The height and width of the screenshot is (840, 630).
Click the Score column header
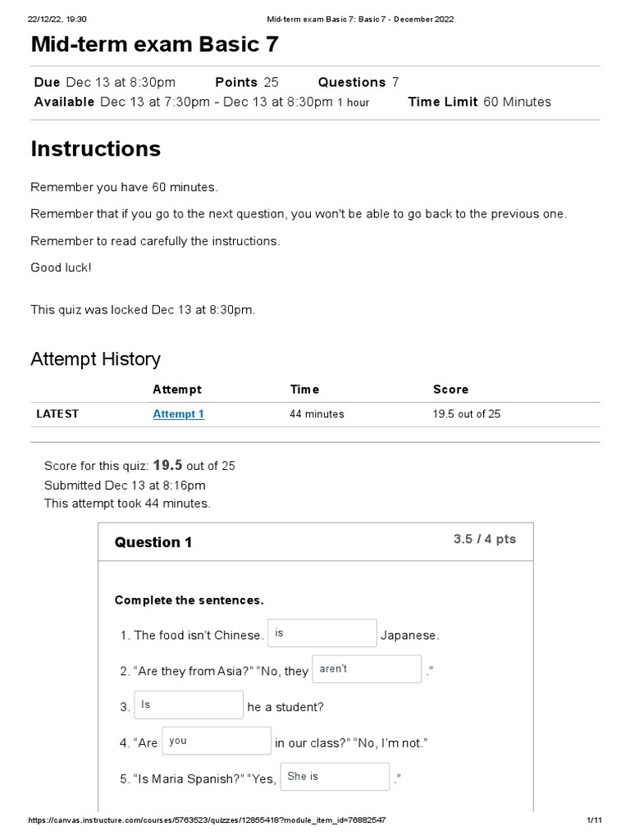pyautogui.click(x=450, y=390)
